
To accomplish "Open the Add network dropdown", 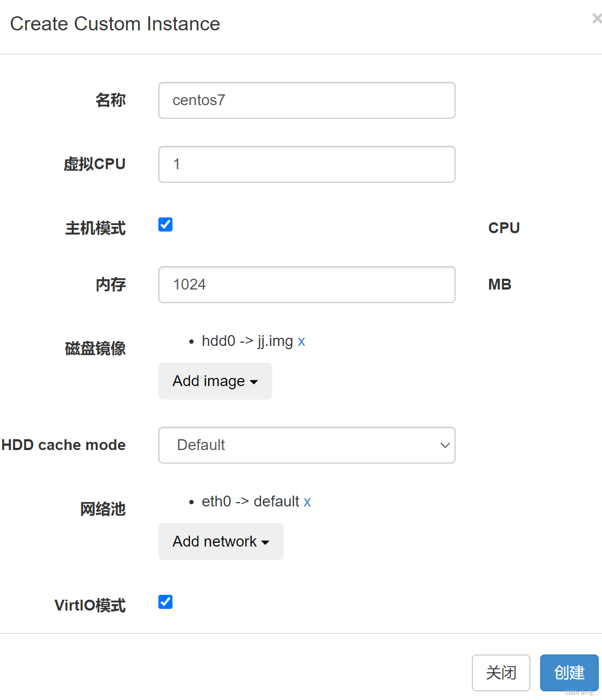I will pos(221,542).
